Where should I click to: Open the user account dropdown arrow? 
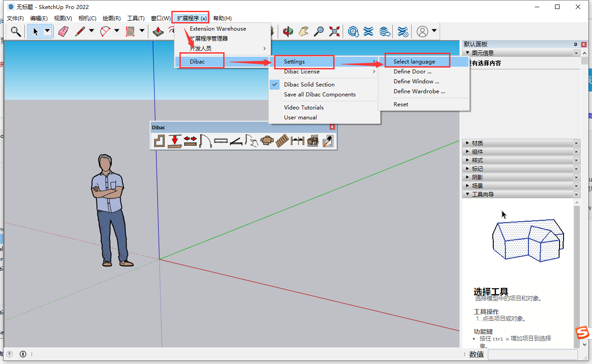[434, 31]
